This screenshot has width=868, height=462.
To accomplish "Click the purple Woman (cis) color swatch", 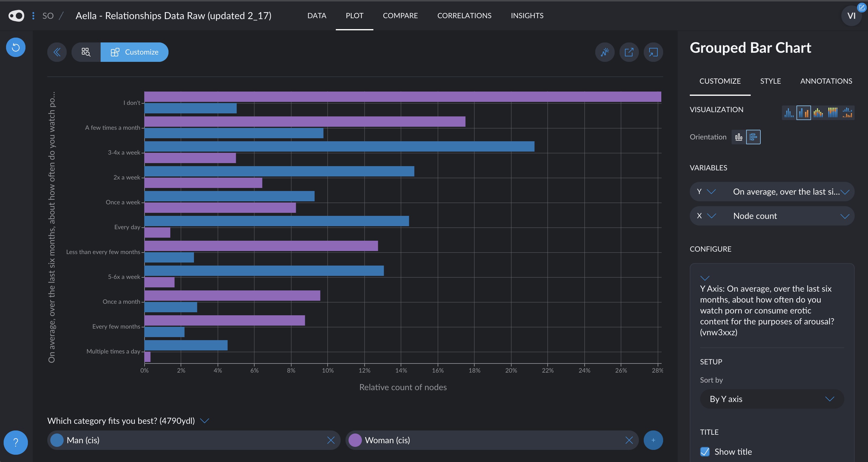I will pos(355,440).
